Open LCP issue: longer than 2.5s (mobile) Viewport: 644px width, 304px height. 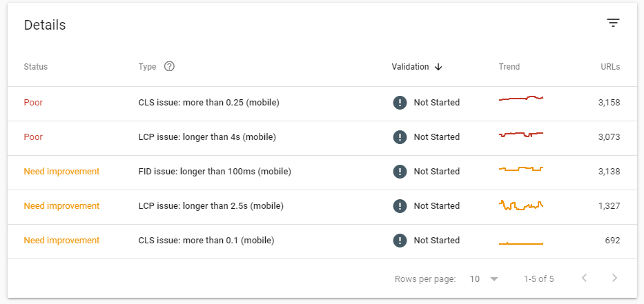[x=211, y=206]
